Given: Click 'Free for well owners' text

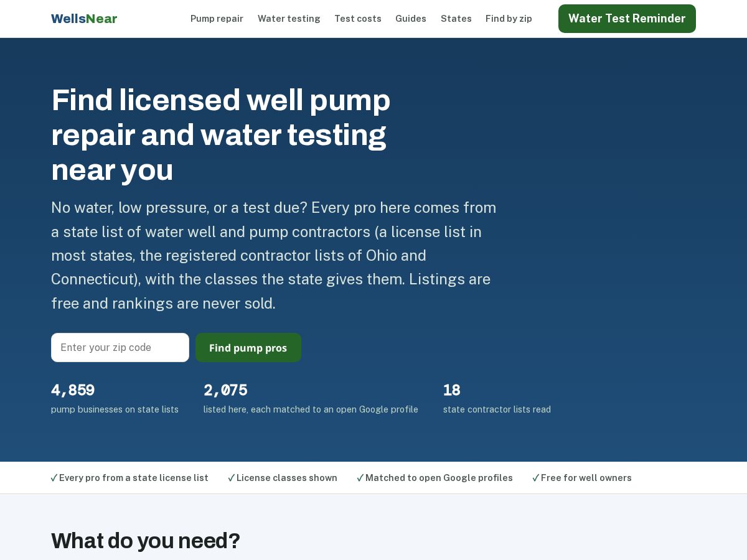Looking at the screenshot, I should coord(586,478).
